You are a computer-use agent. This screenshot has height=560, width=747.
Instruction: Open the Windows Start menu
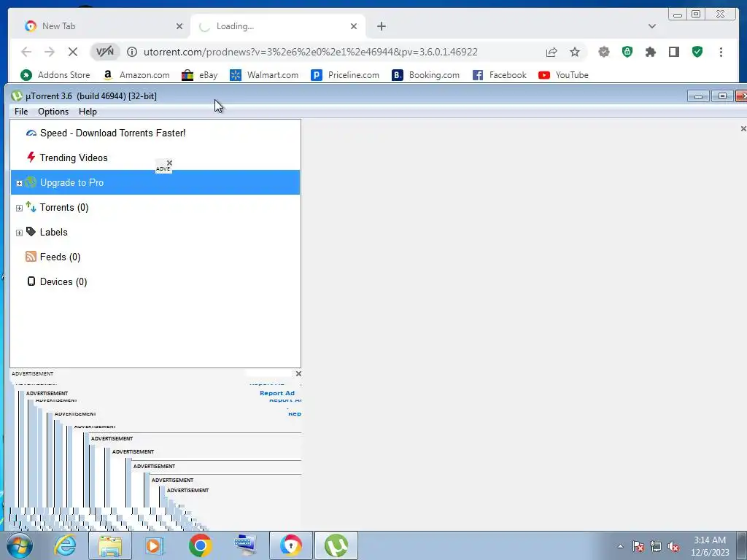coord(19,545)
